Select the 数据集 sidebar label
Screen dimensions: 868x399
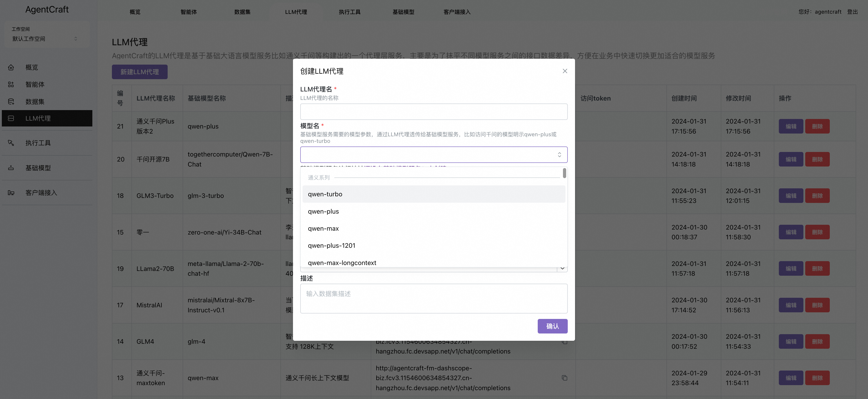click(x=35, y=101)
